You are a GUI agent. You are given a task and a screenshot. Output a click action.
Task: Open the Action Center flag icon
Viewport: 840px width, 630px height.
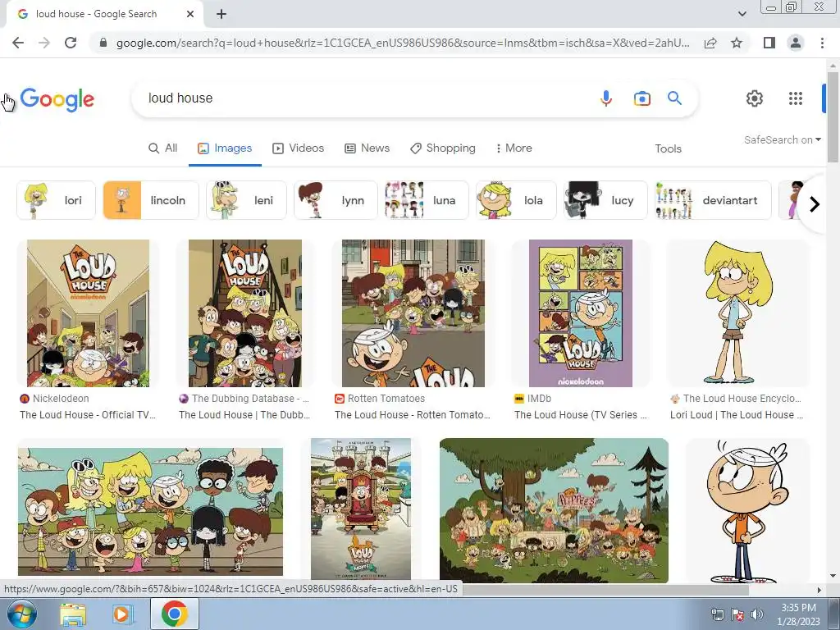pyautogui.click(x=737, y=614)
